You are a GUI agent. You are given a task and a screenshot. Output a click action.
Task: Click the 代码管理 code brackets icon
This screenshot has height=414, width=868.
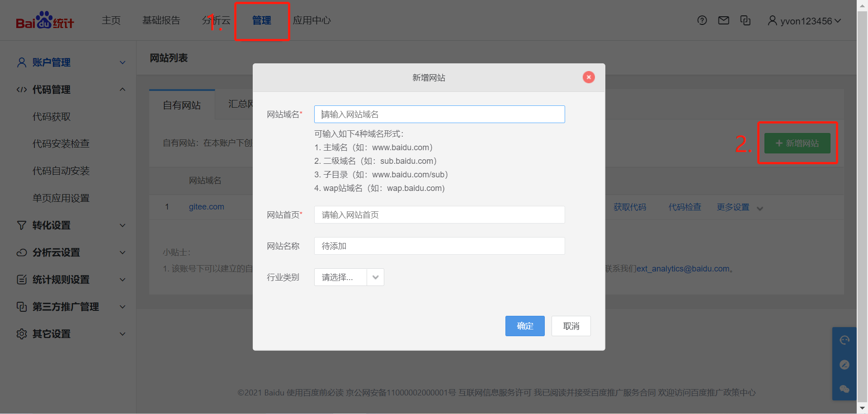tap(21, 90)
